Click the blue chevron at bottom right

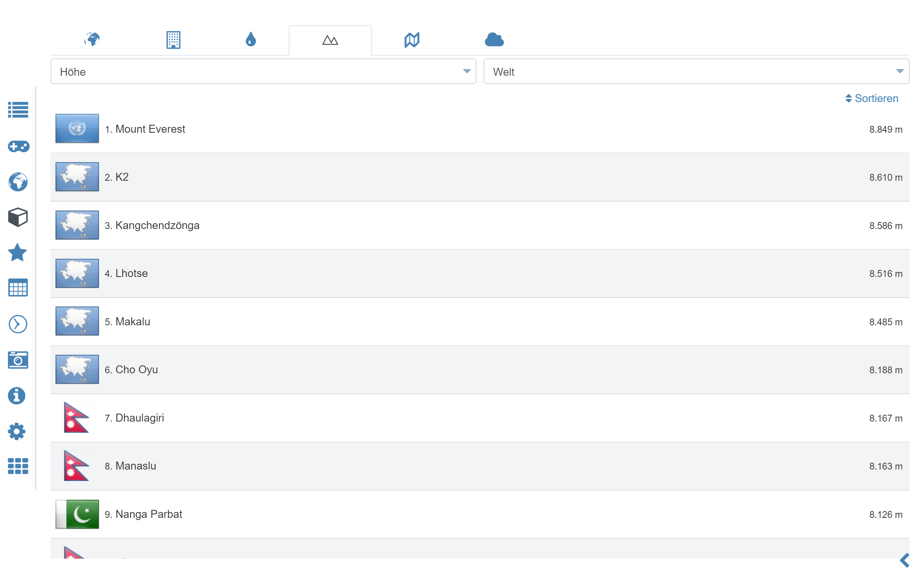click(904, 560)
